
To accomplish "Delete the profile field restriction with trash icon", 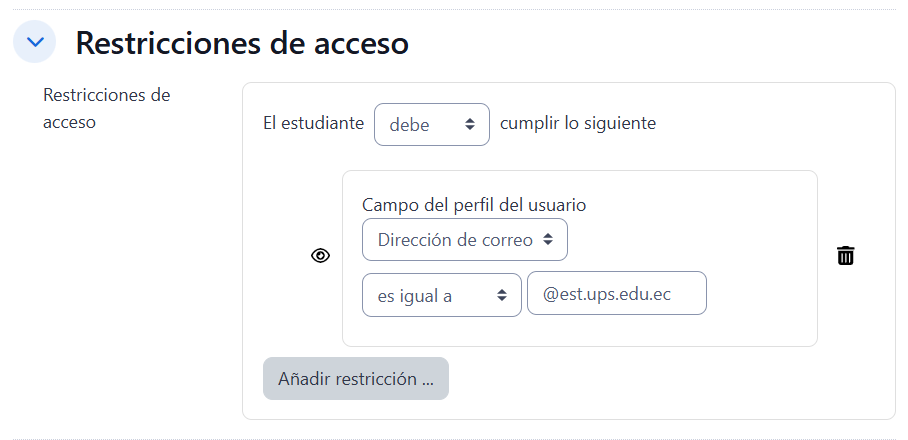I will (x=846, y=256).
